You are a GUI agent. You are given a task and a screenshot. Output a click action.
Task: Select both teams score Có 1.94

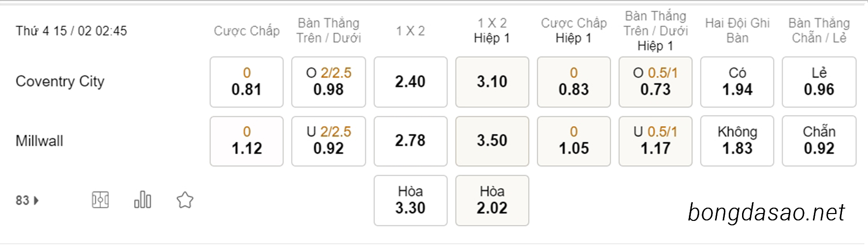click(737, 82)
